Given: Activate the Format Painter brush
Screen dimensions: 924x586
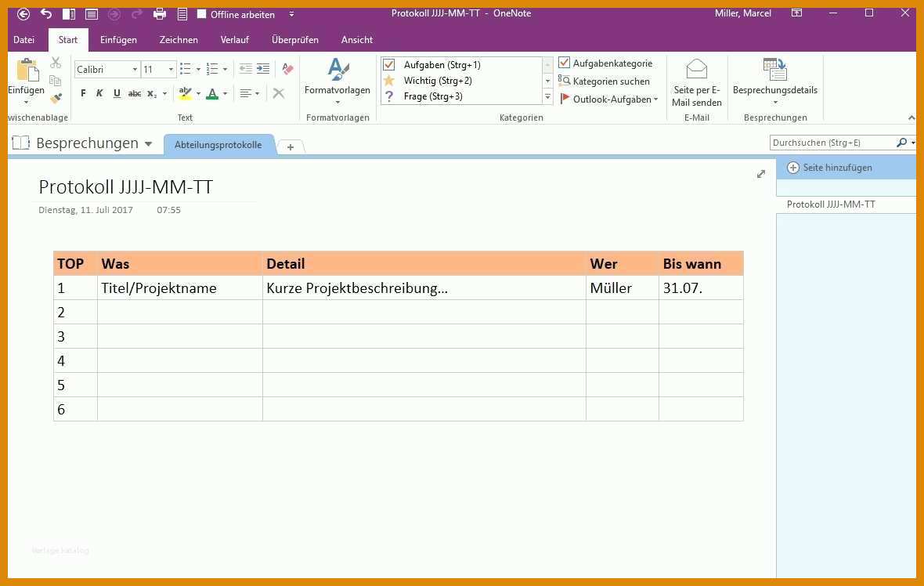Looking at the screenshot, I should point(56,98).
